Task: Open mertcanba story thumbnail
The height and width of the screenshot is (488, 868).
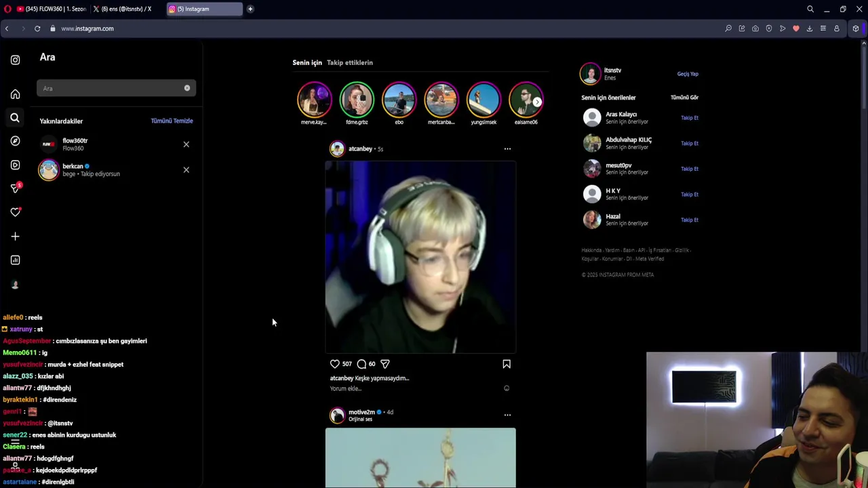Action: pyautogui.click(x=441, y=100)
